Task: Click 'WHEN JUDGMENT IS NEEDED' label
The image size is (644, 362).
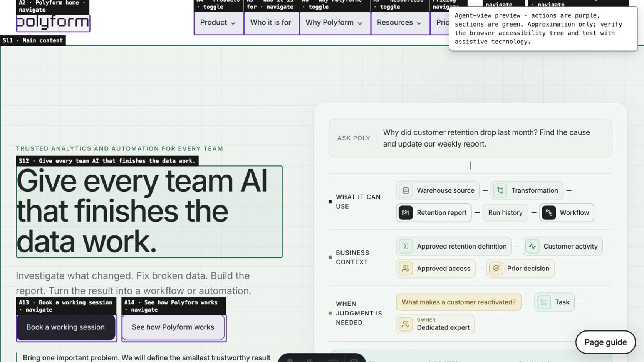Action: pyautogui.click(x=359, y=313)
